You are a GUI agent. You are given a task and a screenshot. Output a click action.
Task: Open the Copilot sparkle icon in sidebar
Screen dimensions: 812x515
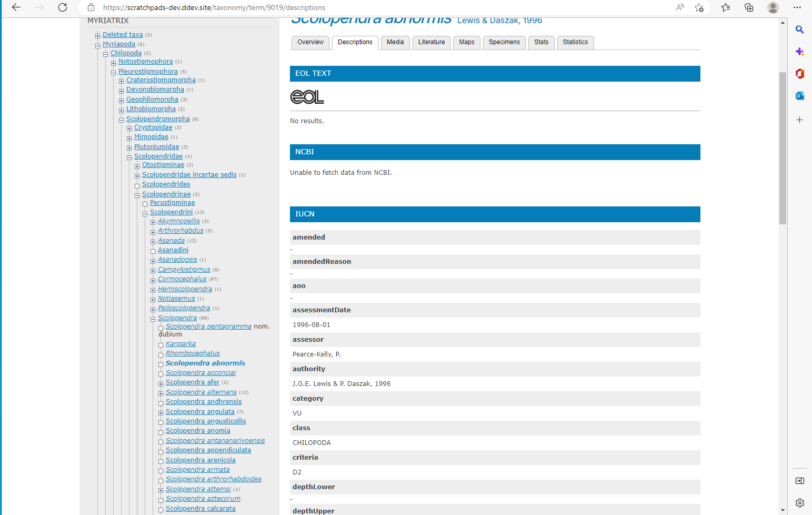(799, 52)
